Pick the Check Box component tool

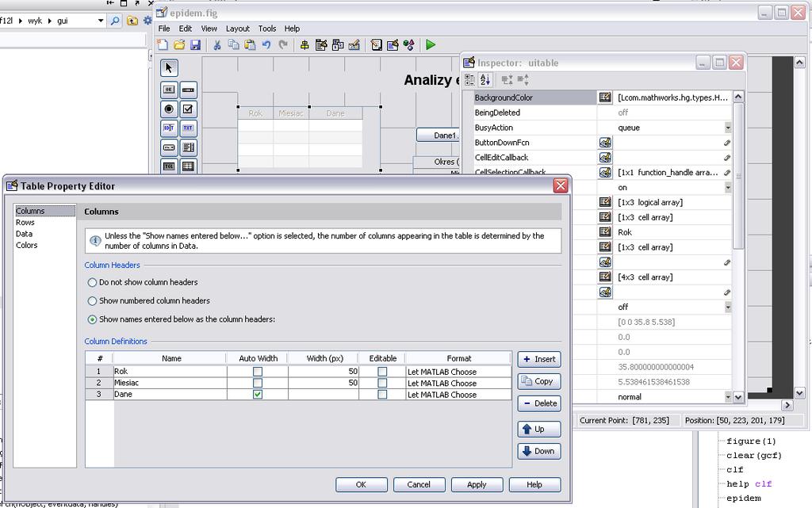click(x=188, y=109)
